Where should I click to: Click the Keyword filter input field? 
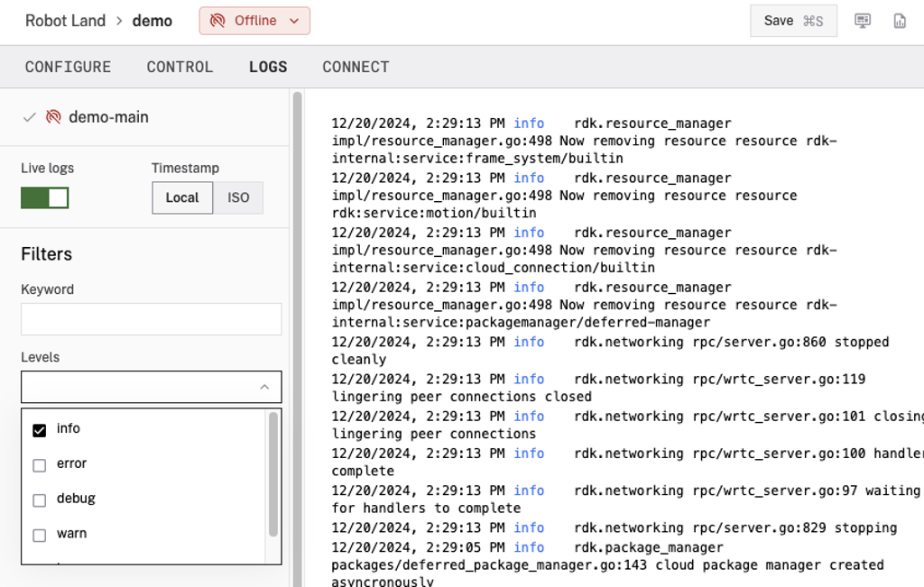151,318
